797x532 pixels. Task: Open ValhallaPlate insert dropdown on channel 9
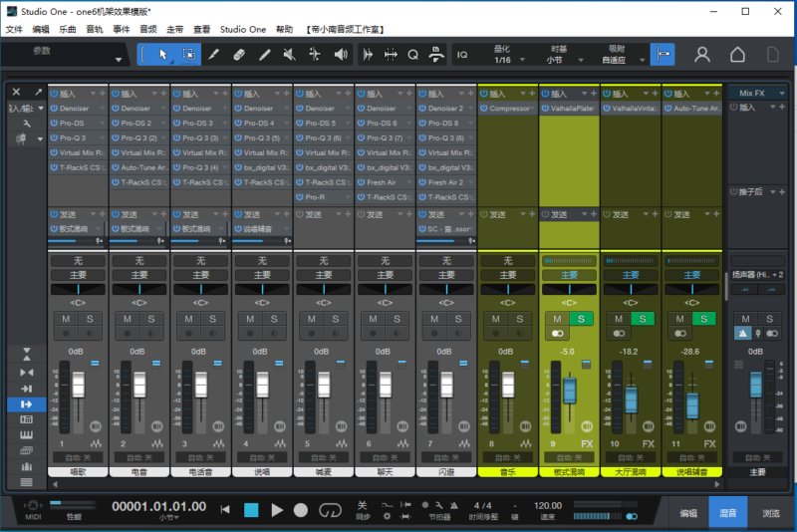pos(595,109)
